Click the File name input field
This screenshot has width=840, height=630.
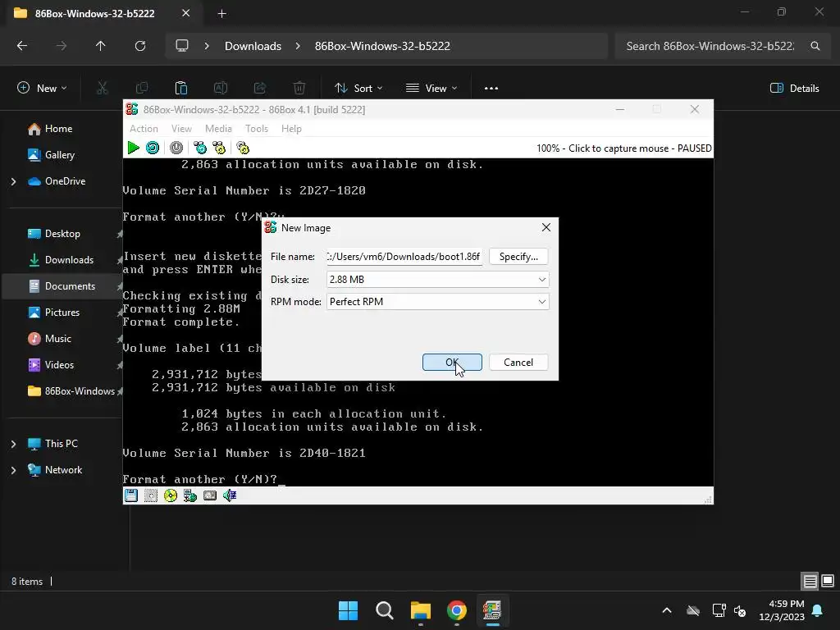(x=404, y=257)
